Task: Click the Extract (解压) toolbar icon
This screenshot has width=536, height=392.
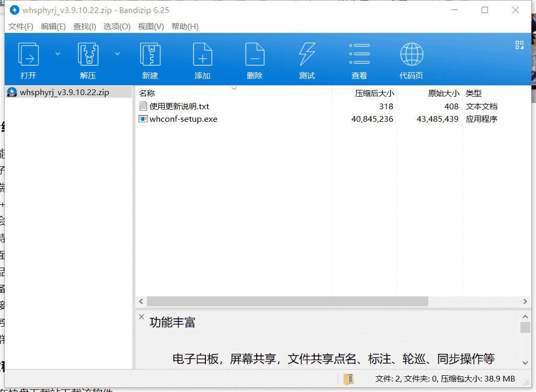Action: coord(88,54)
